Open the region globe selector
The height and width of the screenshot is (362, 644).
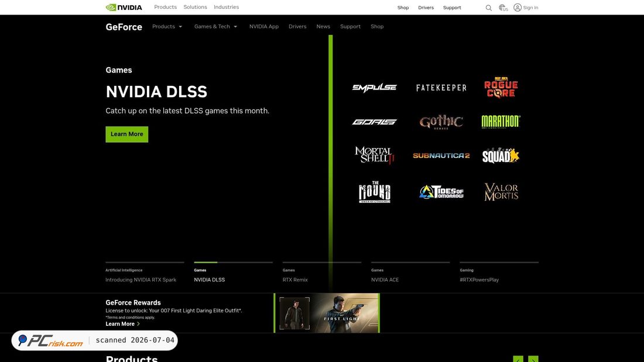[503, 8]
